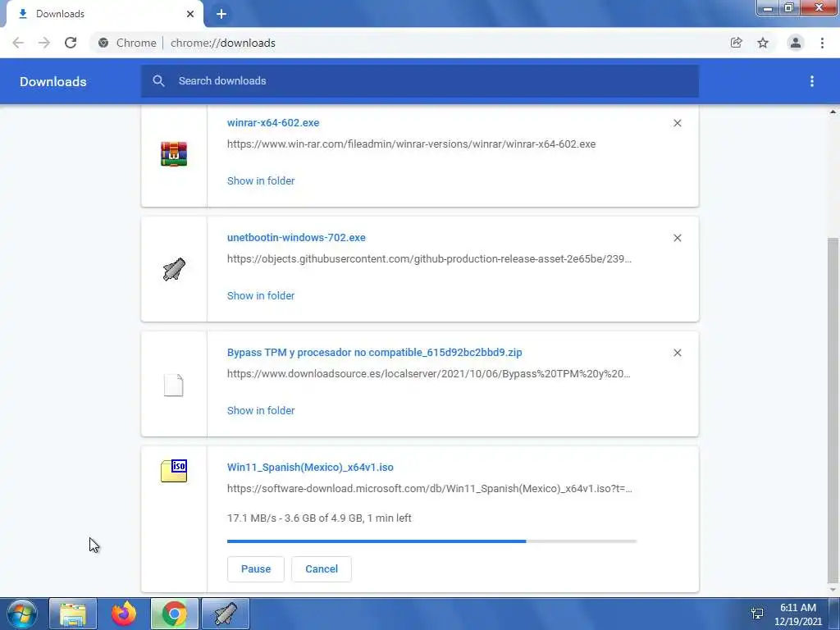
Task: Click the browser back arrow
Action: click(x=18, y=43)
